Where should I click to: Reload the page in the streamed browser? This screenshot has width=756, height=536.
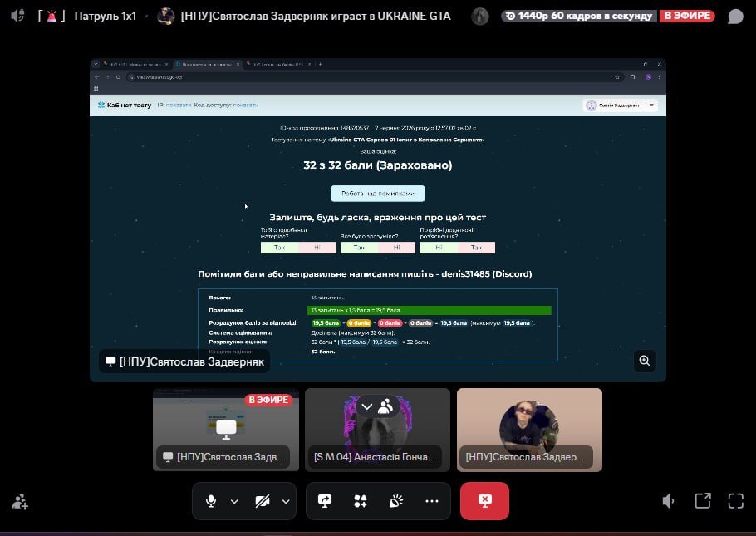(118, 77)
